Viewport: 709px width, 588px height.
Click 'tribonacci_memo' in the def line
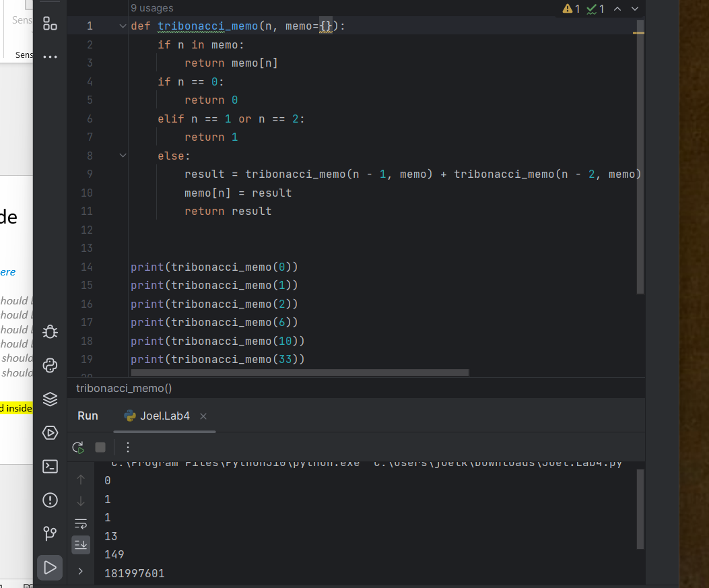point(207,26)
